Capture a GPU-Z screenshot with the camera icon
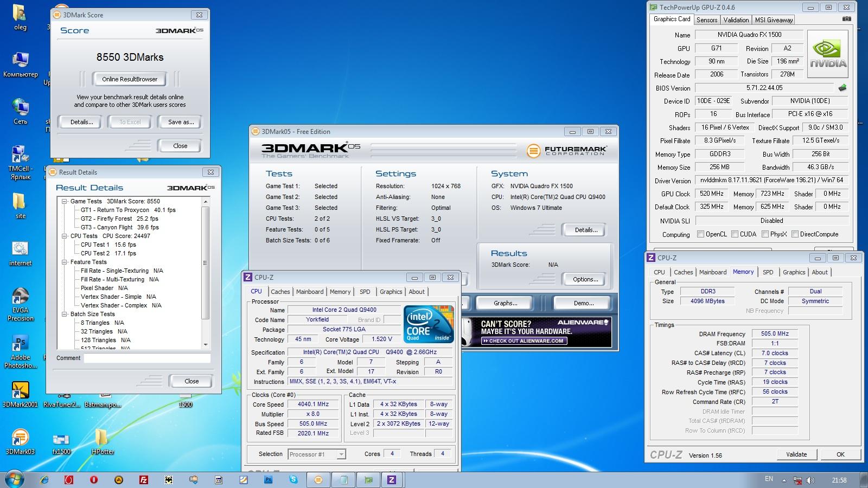 pos(846,19)
